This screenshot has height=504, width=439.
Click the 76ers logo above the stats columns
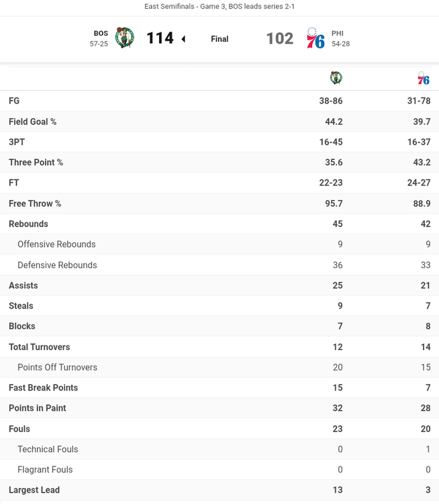tap(423, 78)
